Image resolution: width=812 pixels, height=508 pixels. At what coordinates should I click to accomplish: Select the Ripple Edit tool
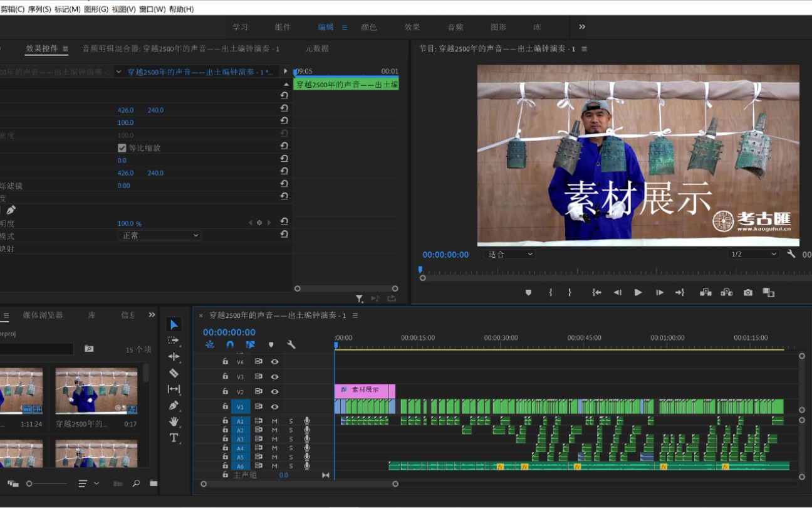(x=174, y=356)
